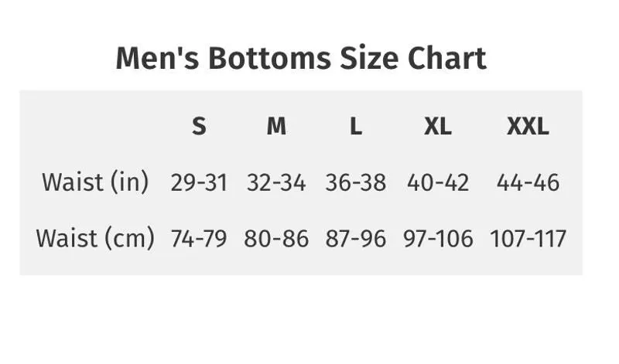Screen dimensions: 619x364
Task: Click the 80-86 cm waist value
Action: 276,239
